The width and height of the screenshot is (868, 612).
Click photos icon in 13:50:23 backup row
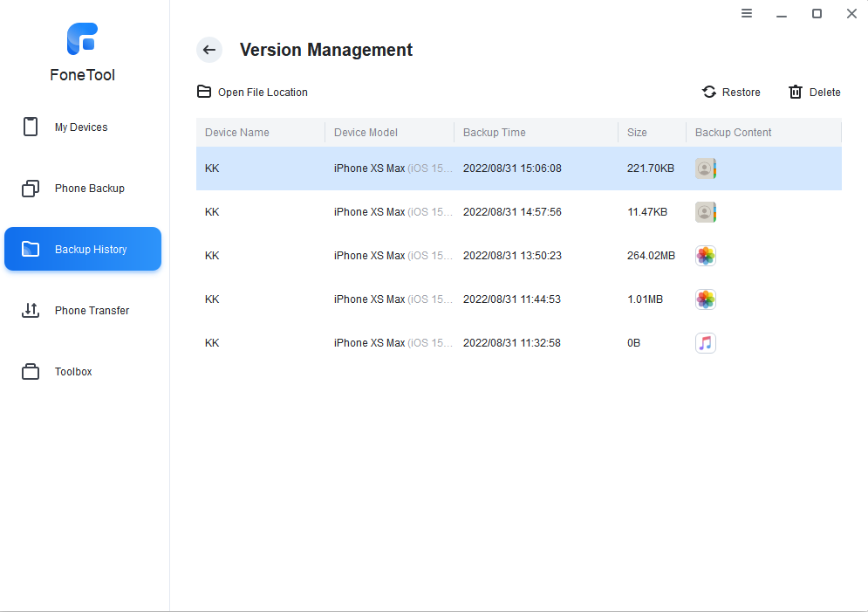[x=706, y=256]
